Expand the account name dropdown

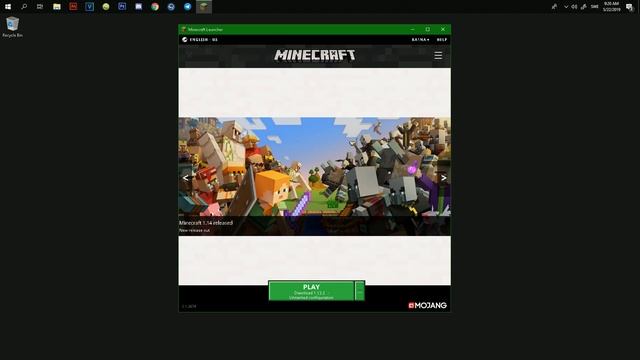[x=420, y=40]
